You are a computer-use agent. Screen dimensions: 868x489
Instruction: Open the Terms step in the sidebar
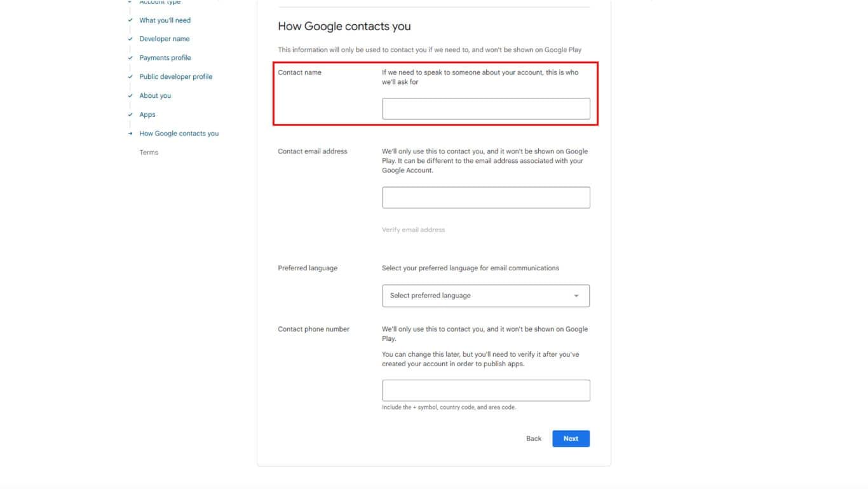click(149, 153)
